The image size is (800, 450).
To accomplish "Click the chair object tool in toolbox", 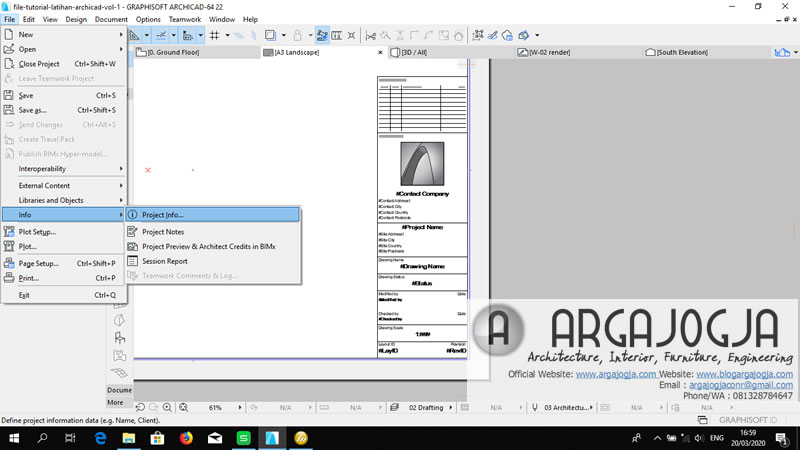I will point(119,338).
